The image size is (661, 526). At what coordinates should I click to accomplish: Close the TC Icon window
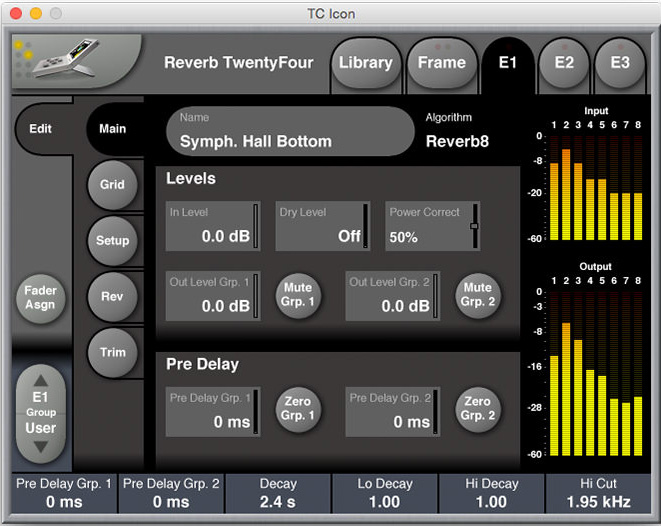(x=16, y=13)
